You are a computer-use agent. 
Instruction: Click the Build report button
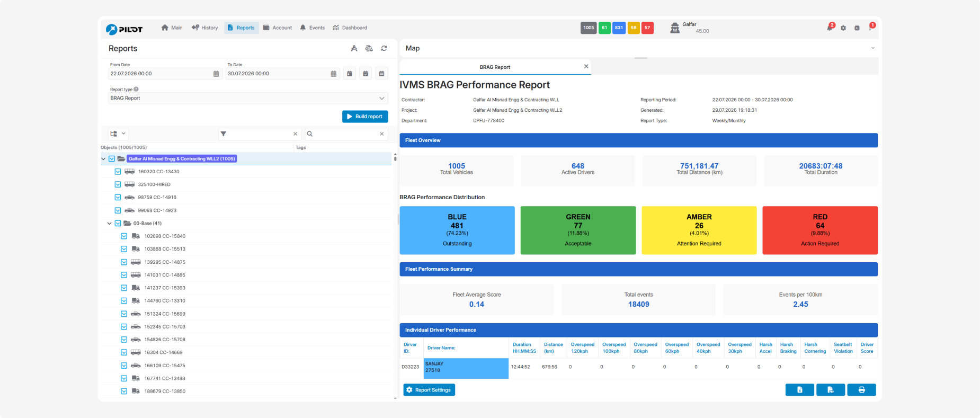(x=365, y=117)
